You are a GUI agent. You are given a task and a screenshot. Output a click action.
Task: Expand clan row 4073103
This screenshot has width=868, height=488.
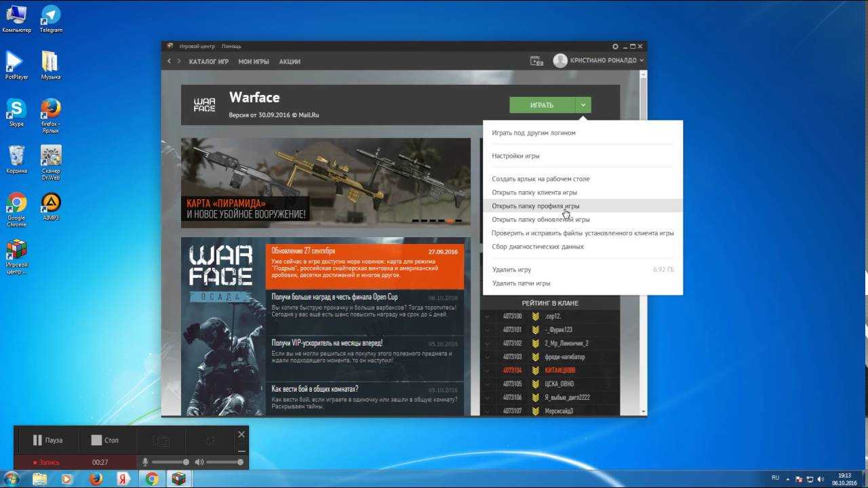(x=486, y=357)
